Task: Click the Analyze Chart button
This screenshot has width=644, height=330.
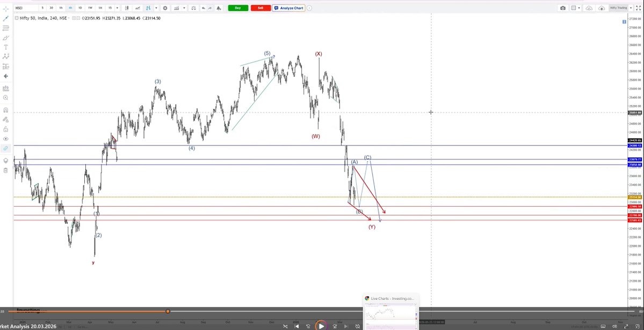Action: coord(289,8)
